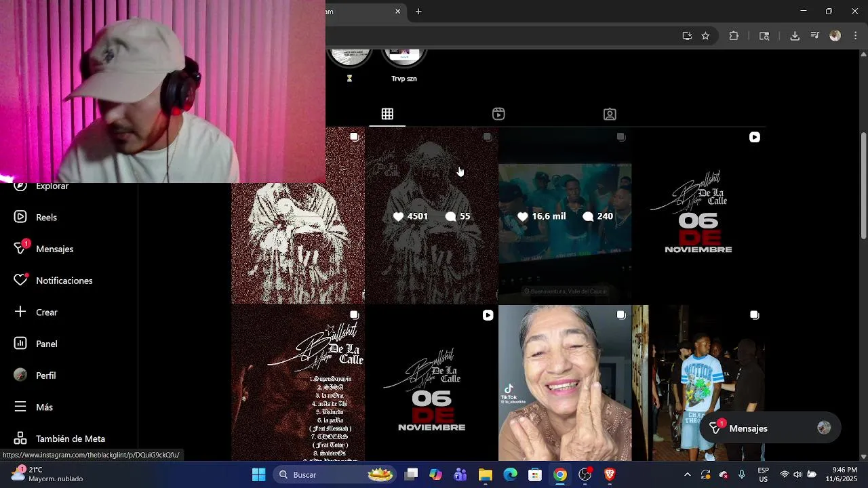Viewport: 868px width, 488px height.
Task: Open the second-row 06 de Noviembre reel
Action: [431, 384]
